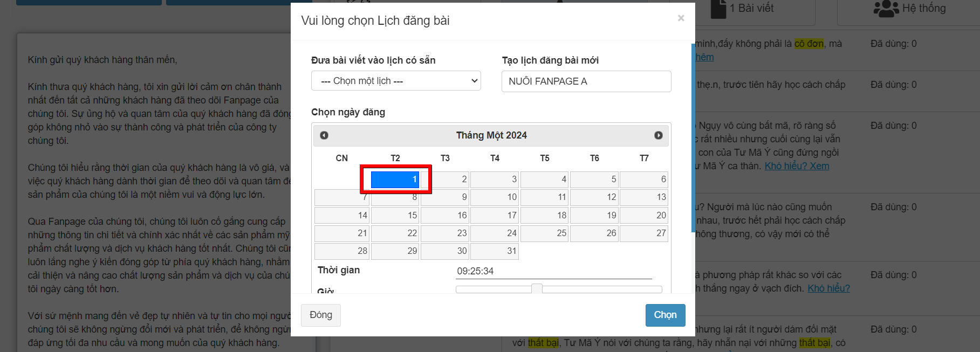
Task: Select day 6 in the calendar
Action: coord(643,180)
